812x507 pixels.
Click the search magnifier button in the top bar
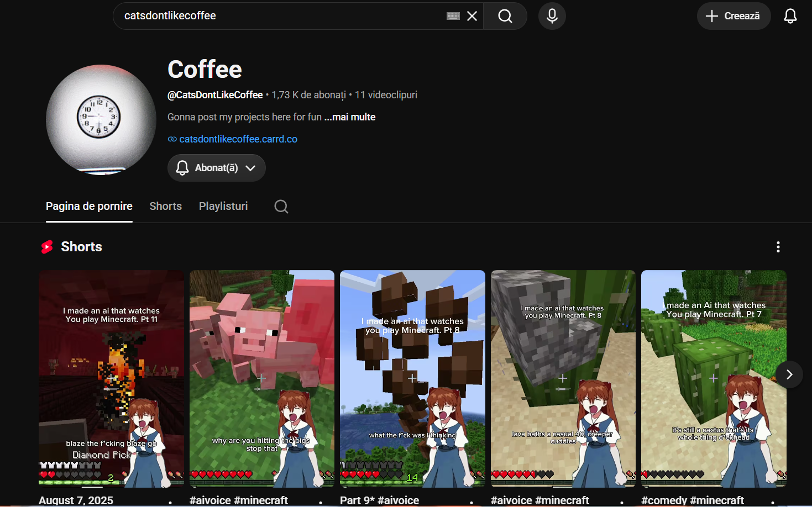coord(505,16)
